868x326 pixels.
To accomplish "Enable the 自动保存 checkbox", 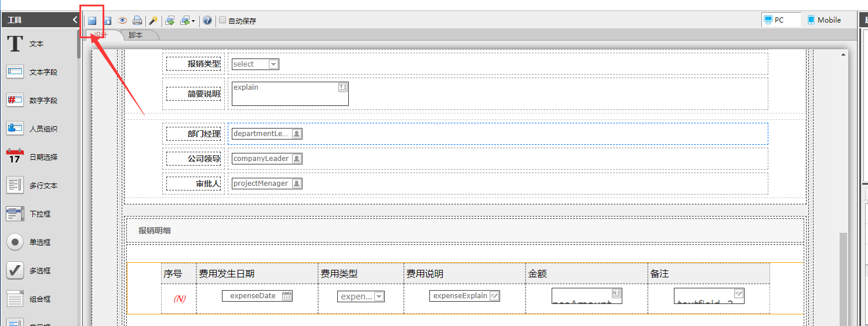I will [223, 20].
